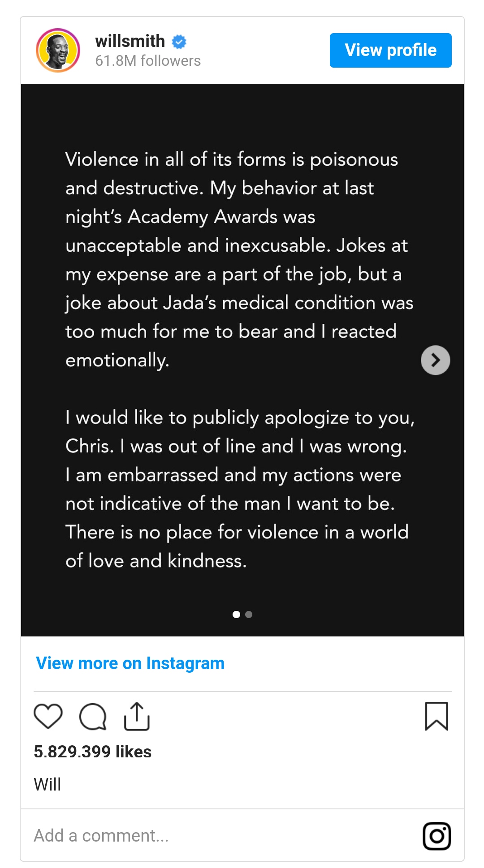Click the View profile button
Image resolution: width=484 pixels, height=868 pixels.
pyautogui.click(x=391, y=50)
